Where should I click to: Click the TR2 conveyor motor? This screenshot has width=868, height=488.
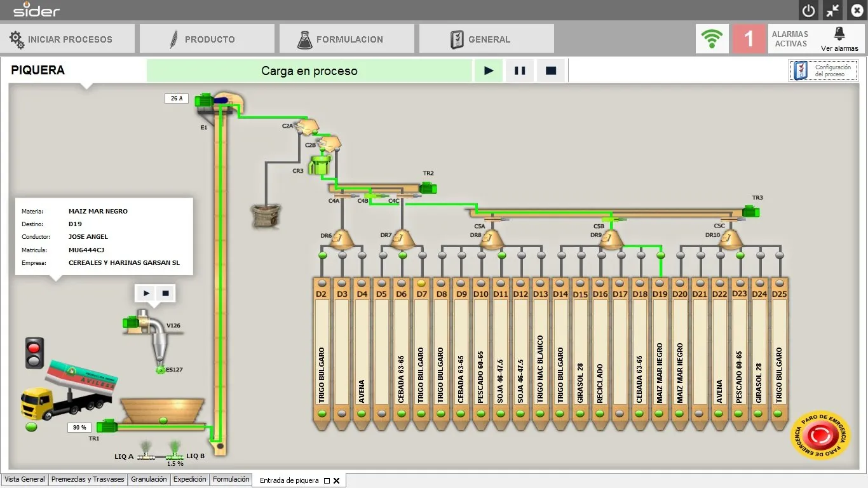[428, 187]
